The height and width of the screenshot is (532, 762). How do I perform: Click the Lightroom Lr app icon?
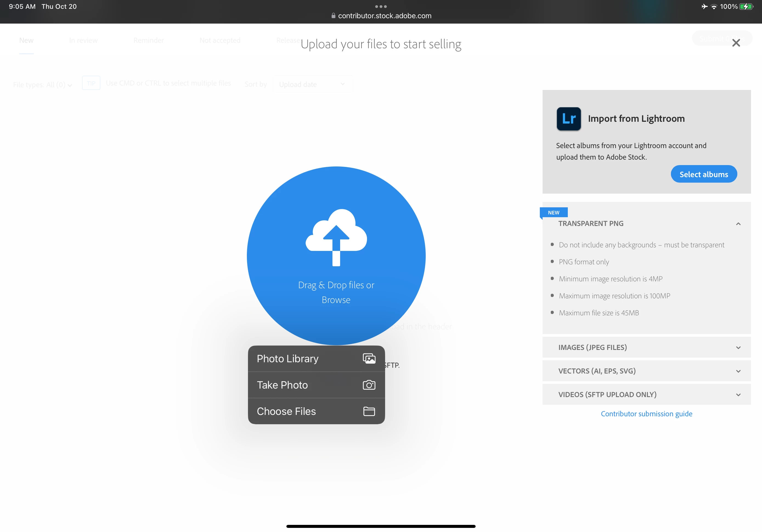click(x=569, y=119)
